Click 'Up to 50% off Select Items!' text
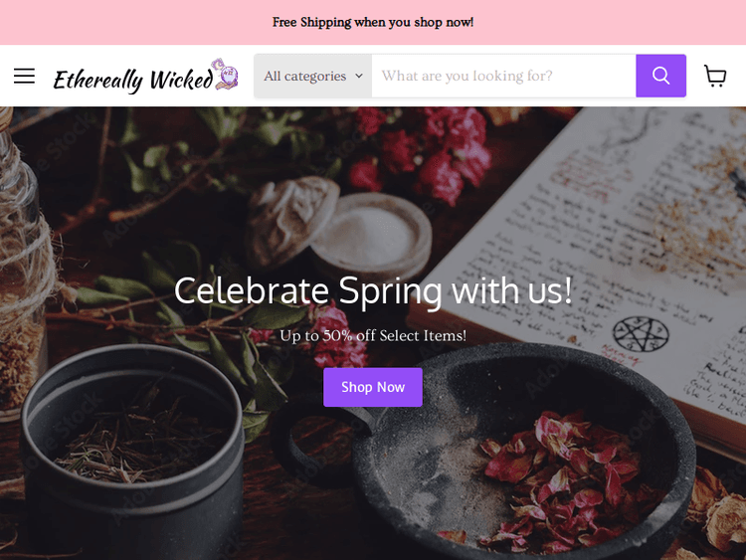Screen dimensions: 746x560 (373, 335)
